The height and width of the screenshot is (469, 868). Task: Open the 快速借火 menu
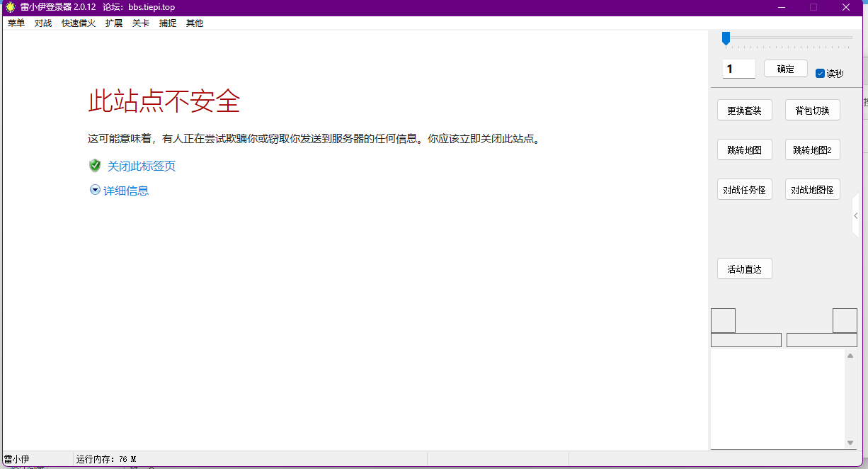(x=78, y=23)
